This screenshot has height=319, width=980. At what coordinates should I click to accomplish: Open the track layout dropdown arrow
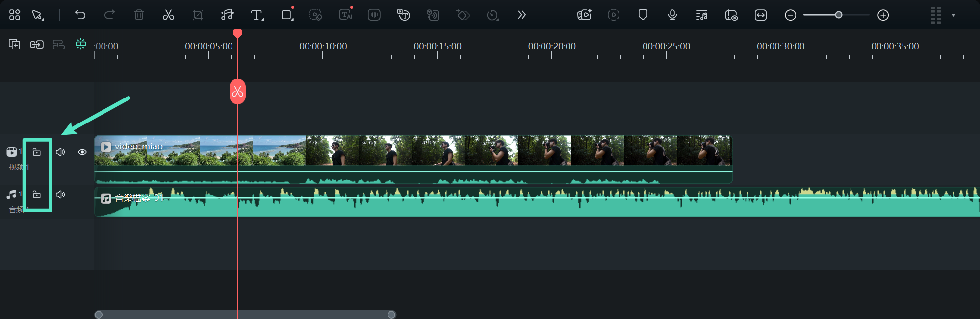click(x=953, y=15)
